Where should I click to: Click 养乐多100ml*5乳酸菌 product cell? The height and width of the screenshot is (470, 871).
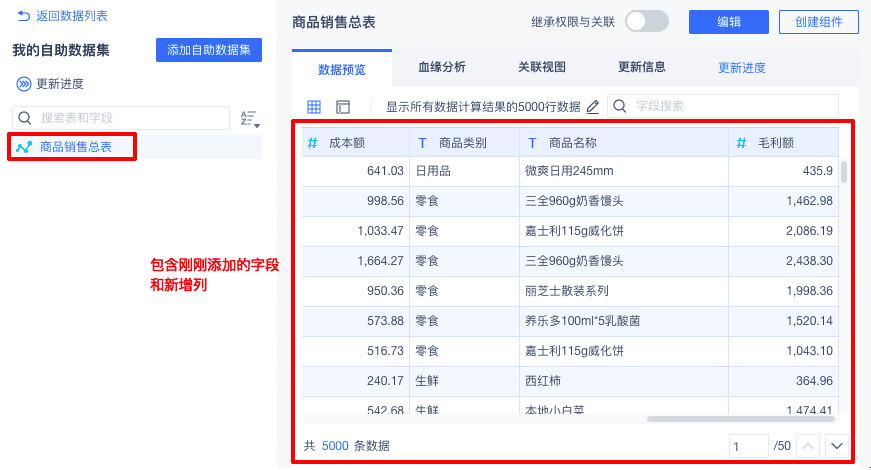624,321
